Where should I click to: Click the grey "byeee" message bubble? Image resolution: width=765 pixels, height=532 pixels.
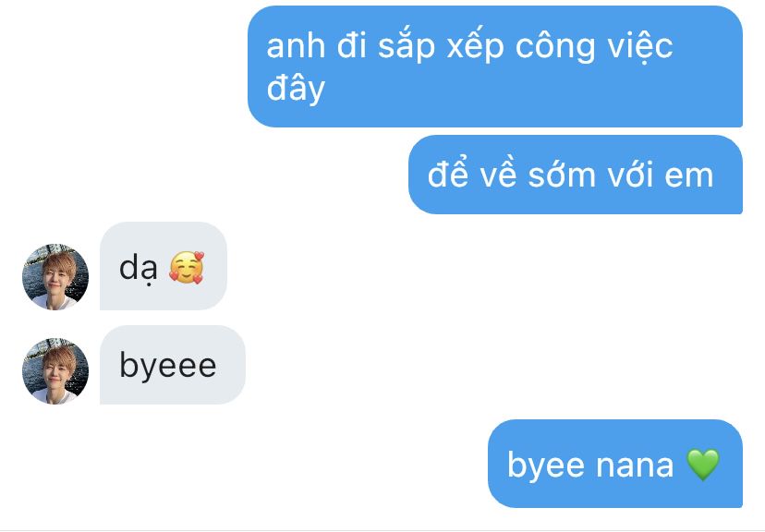[x=173, y=365]
